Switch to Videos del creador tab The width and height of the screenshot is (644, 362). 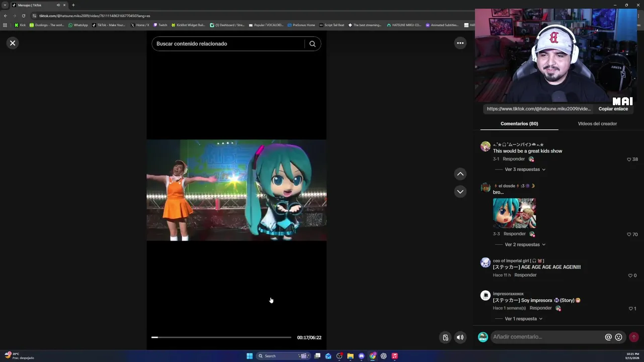597,124
